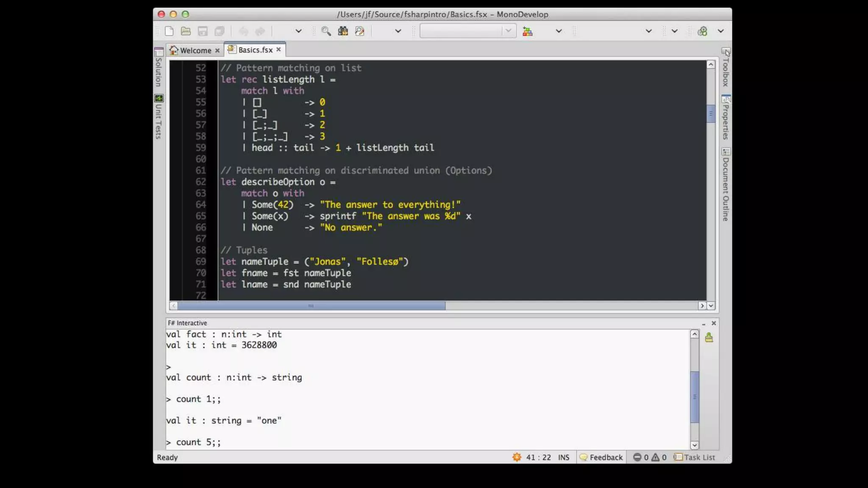Click the Build project bricks icon
868x488 pixels.
pos(528,31)
